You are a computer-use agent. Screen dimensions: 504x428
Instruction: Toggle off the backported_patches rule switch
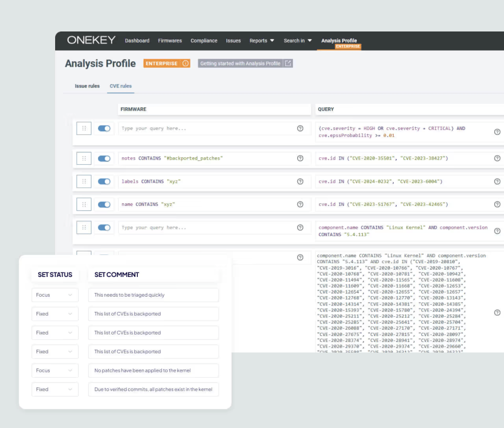(104, 158)
